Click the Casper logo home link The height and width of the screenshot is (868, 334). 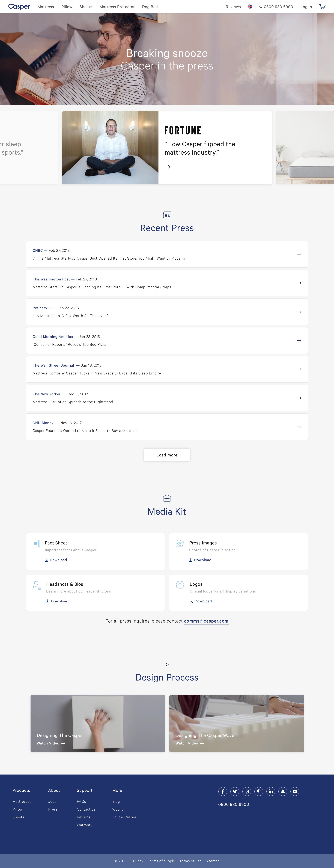(x=19, y=7)
